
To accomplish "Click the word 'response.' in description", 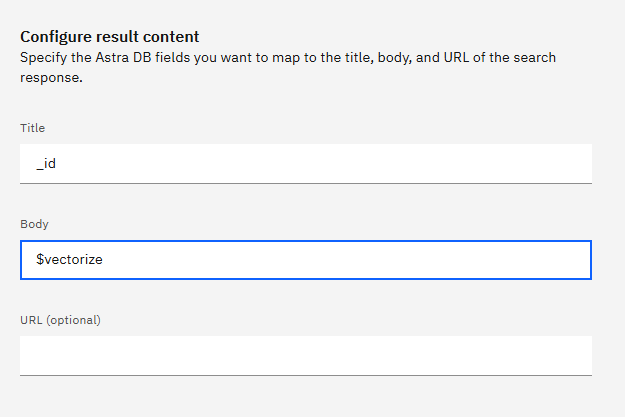I will pos(50,77).
